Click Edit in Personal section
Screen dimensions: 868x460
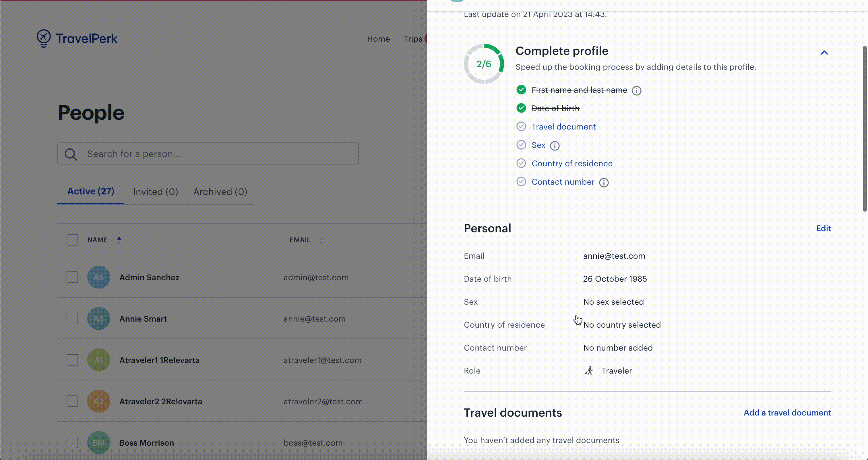pyautogui.click(x=824, y=229)
